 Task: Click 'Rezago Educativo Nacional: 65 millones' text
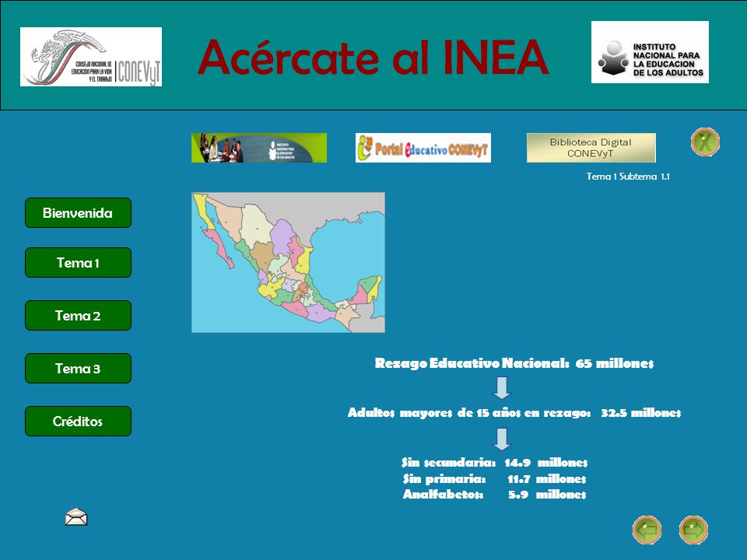(x=514, y=363)
